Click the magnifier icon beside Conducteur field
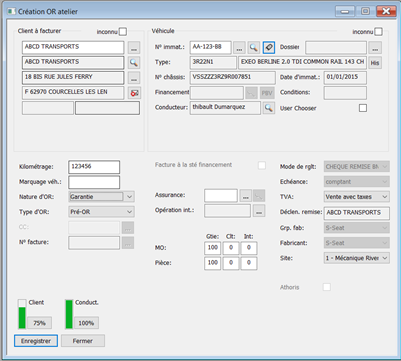This screenshot has height=361, width=401. [269, 108]
